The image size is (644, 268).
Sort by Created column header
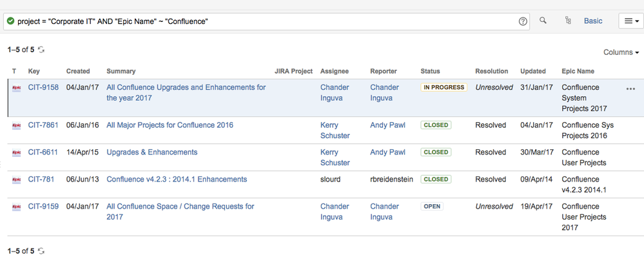click(x=78, y=71)
